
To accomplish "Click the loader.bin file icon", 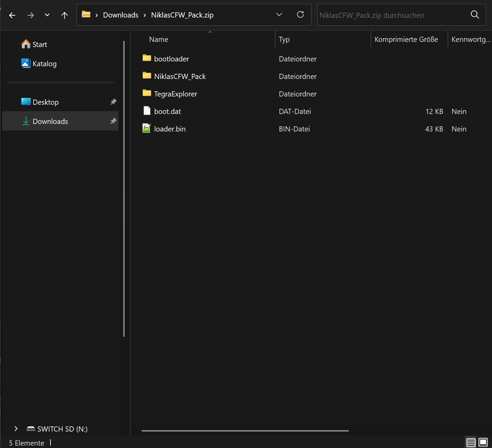I will click(x=147, y=129).
